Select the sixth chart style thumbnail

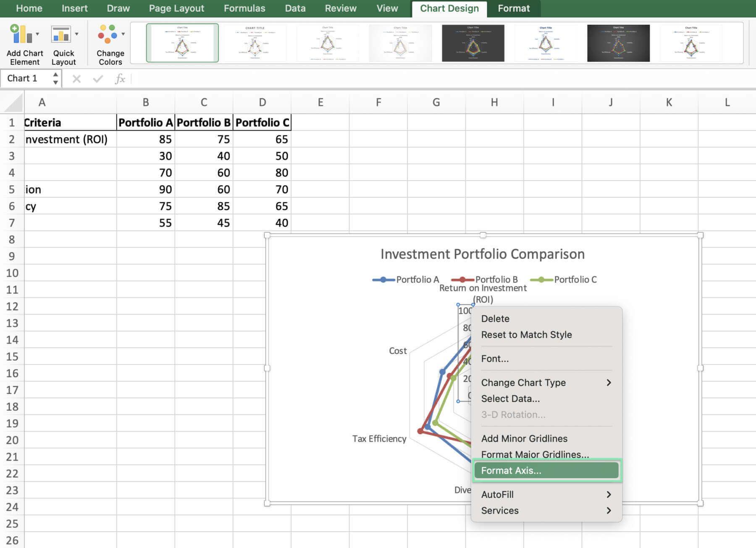point(546,43)
